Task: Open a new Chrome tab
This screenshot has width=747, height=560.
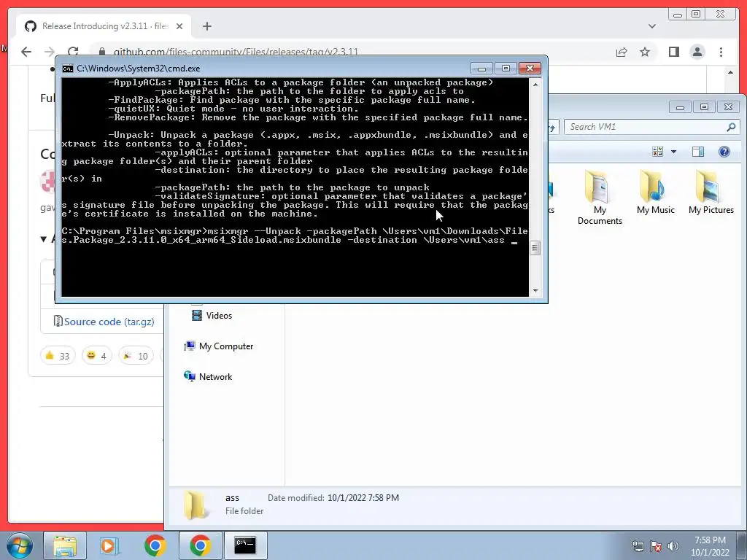Action: (206, 26)
